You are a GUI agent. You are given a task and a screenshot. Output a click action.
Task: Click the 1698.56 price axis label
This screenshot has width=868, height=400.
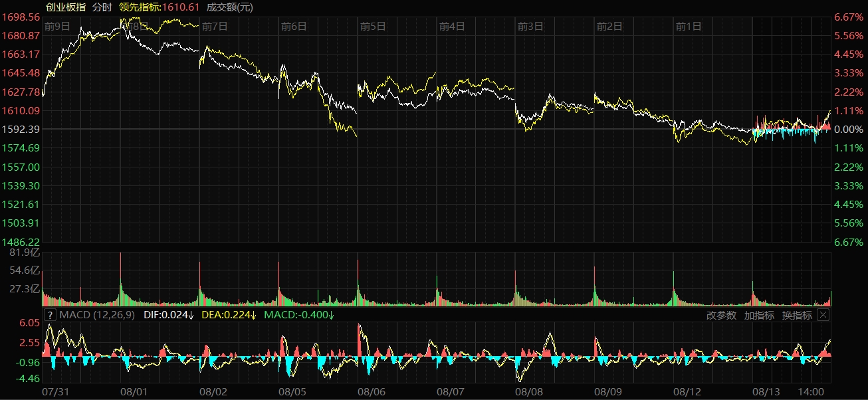21,17
